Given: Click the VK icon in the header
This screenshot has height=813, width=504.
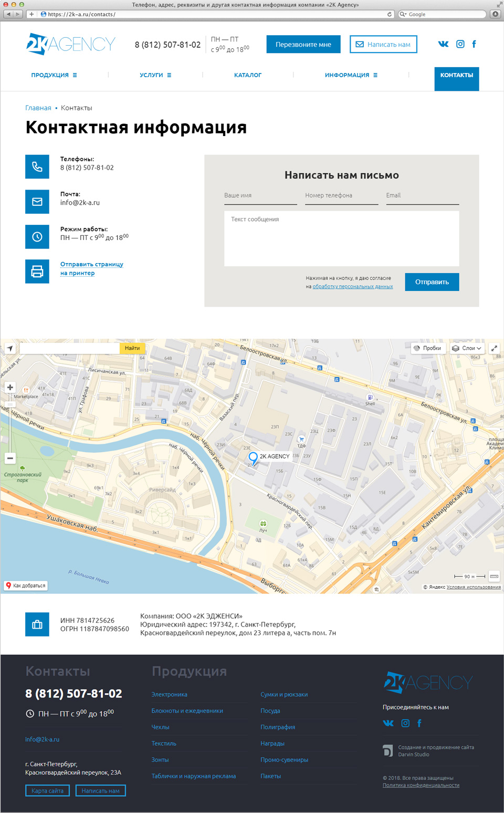Looking at the screenshot, I should [443, 44].
